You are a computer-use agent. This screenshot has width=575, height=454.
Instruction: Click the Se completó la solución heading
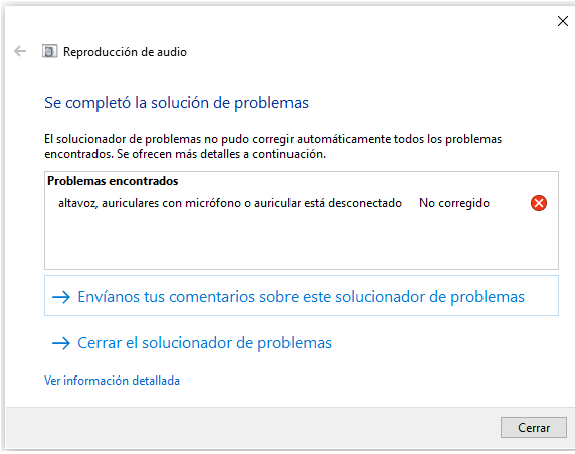coord(176,103)
